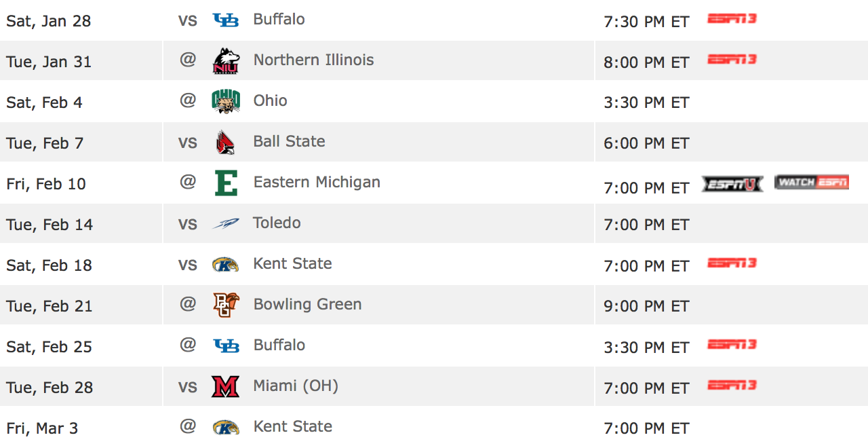This screenshot has height=448, width=868.
Task: Click the Miami (OH) red M logo
Action: click(x=226, y=386)
